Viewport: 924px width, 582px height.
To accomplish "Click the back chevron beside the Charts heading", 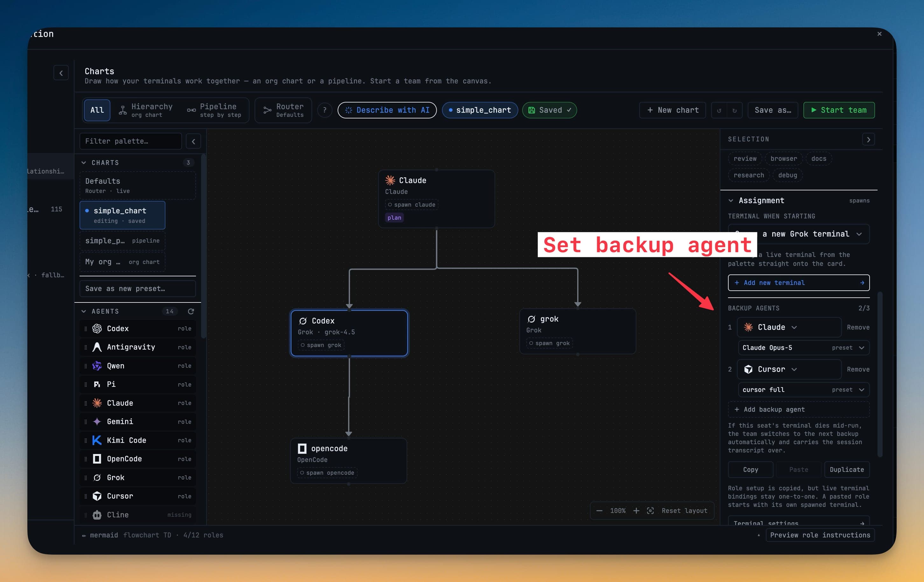I will (x=61, y=73).
